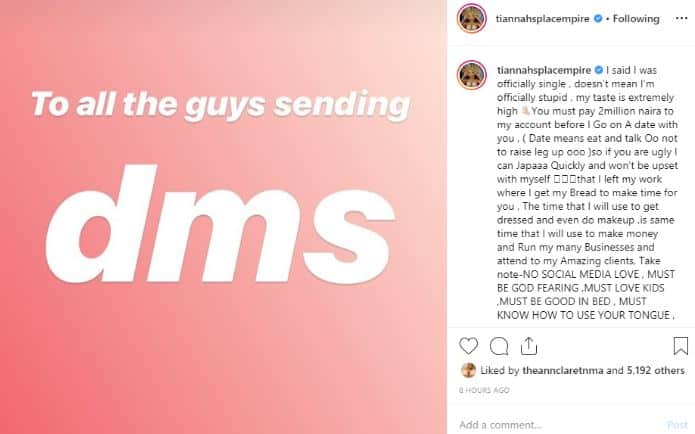Click the '8 HOURS AGO' timestamp

pos(483,390)
